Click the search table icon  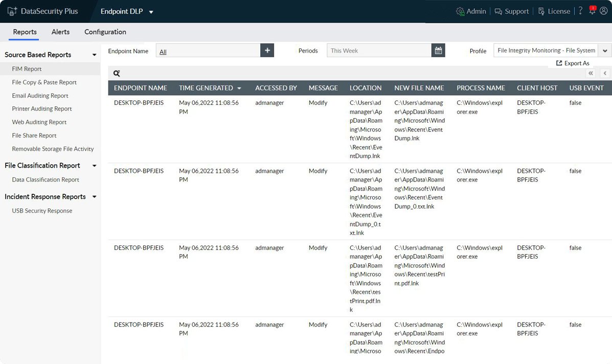[x=117, y=74]
